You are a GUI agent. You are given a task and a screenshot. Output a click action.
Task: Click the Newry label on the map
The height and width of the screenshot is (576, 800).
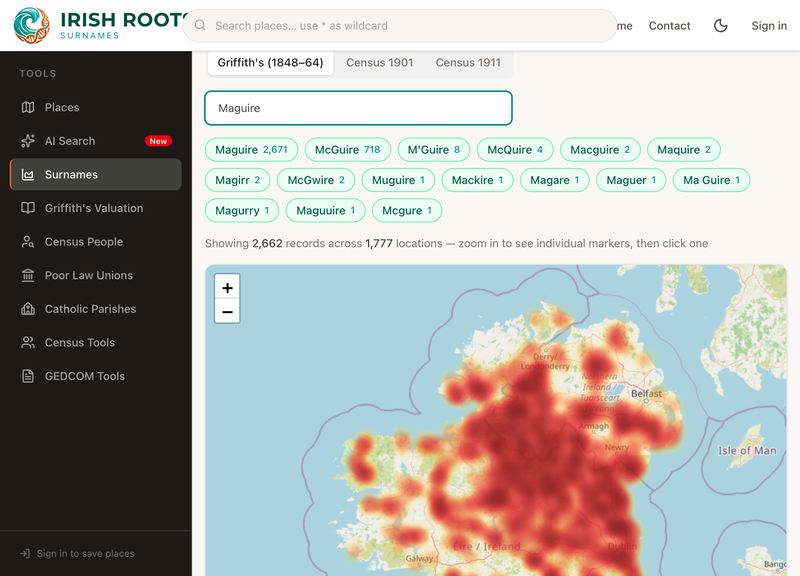pos(617,447)
